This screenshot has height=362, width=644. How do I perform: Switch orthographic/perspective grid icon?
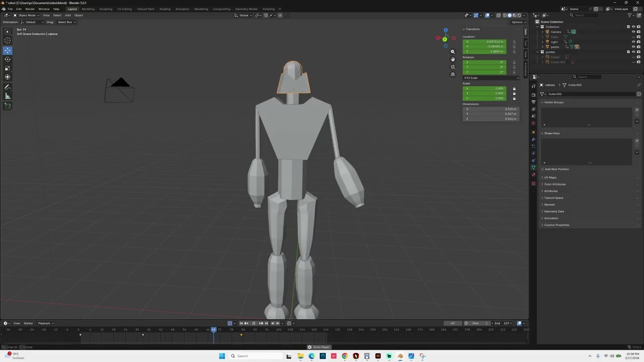click(x=453, y=74)
